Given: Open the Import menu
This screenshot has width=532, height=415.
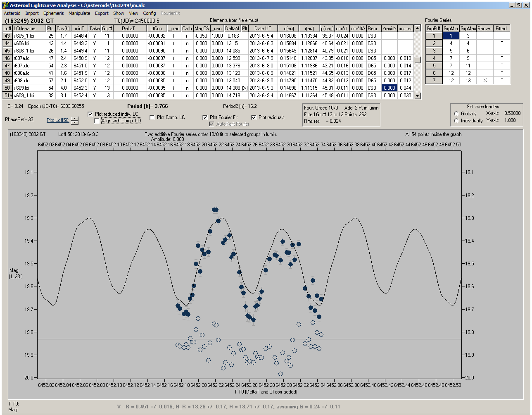Looking at the screenshot, I should 32,13.
